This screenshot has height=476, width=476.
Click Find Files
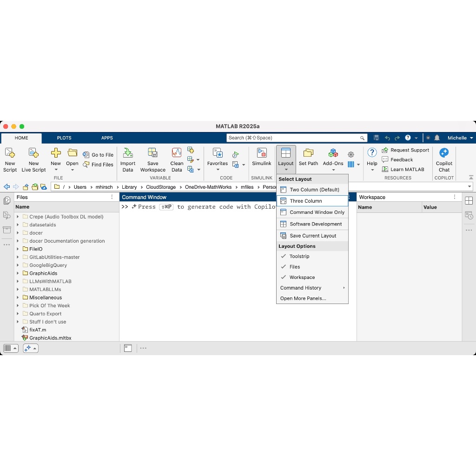pos(98,165)
